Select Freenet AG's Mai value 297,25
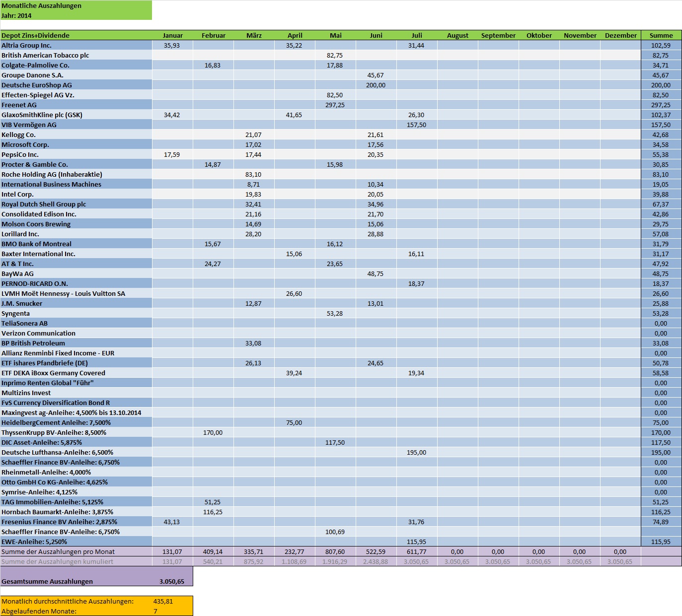 [335, 105]
